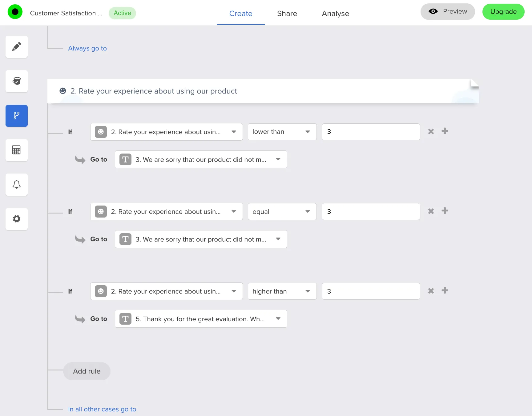
Task: Switch to the Analyse tab
Action: click(335, 14)
